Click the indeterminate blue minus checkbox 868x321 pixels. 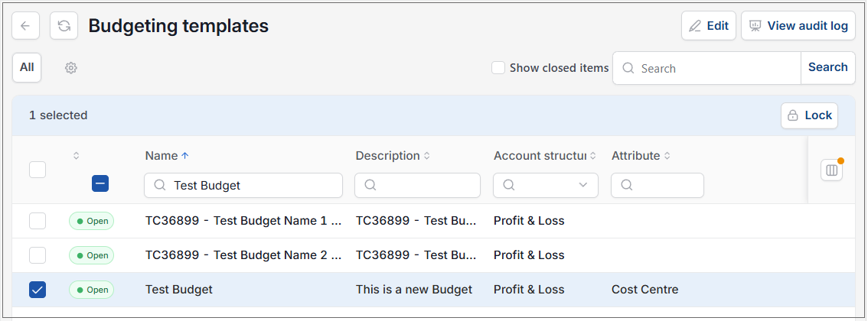(x=100, y=183)
